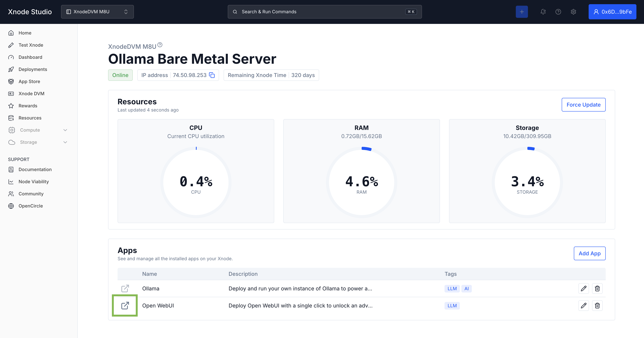Image resolution: width=644 pixels, height=338 pixels.
Task: Click the help question mark in top bar
Action: 558,12
